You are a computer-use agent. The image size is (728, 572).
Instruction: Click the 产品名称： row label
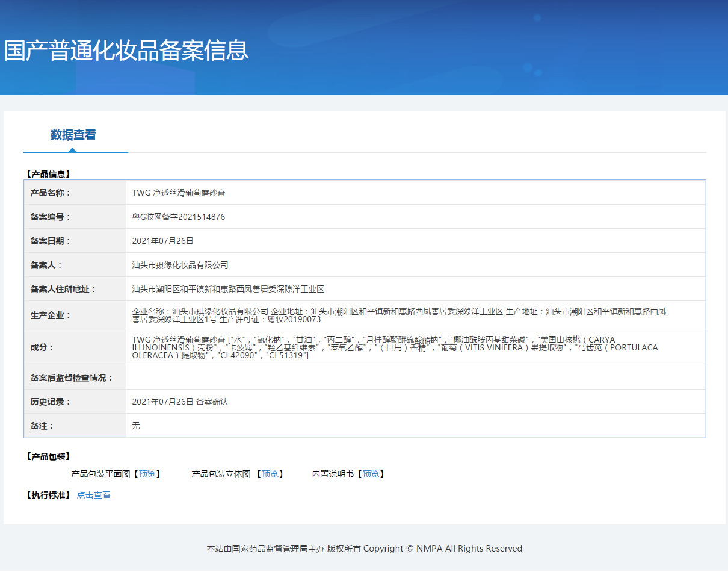coord(51,193)
